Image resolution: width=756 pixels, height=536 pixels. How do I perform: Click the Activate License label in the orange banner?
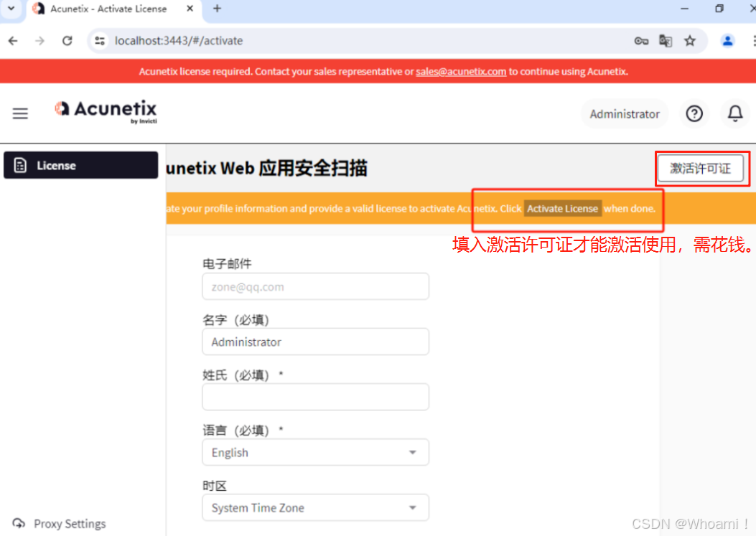click(562, 209)
